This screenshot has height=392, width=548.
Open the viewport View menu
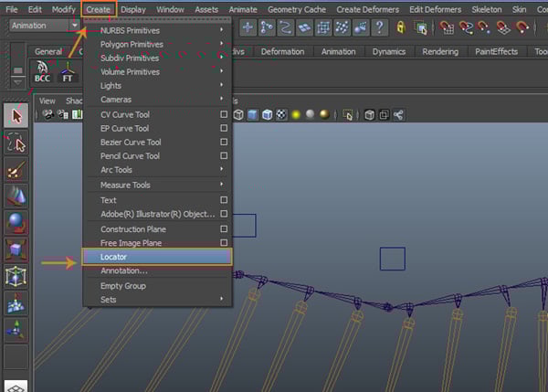pyautogui.click(x=47, y=101)
